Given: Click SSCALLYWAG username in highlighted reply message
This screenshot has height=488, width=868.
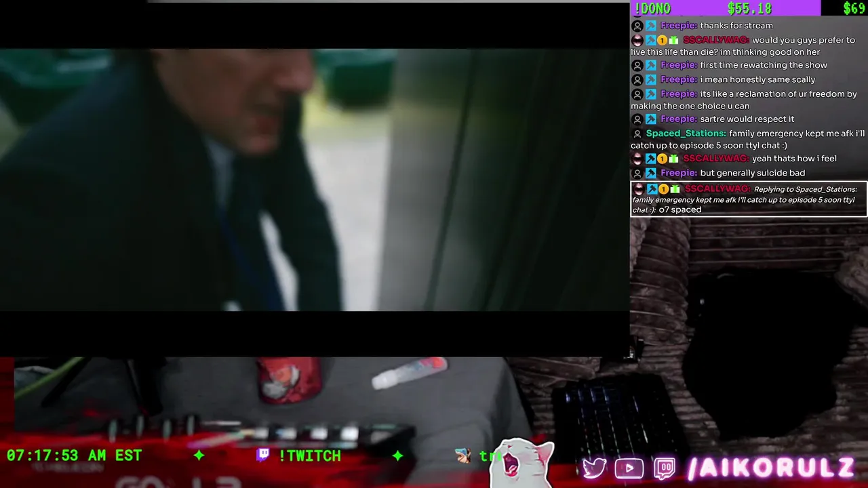Looking at the screenshot, I should coord(717,189).
